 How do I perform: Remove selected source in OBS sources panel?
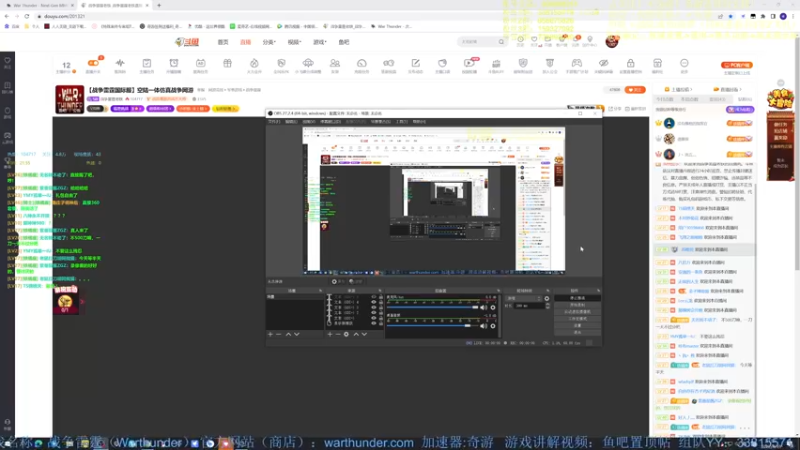tap(338, 334)
